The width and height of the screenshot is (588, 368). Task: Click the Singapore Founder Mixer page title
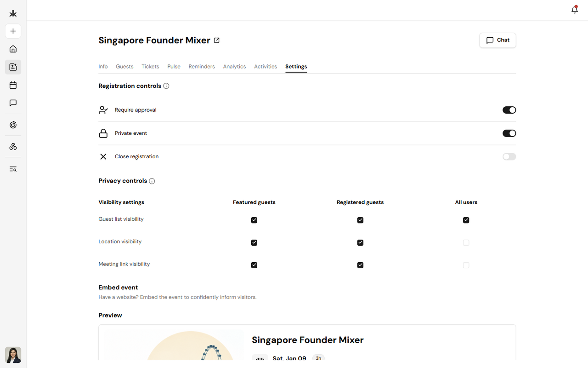coord(154,40)
